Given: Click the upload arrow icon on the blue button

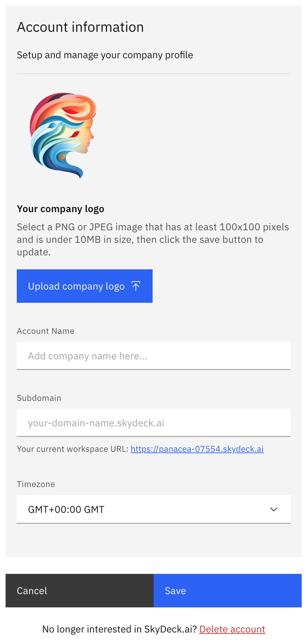Looking at the screenshot, I should coord(135,286).
